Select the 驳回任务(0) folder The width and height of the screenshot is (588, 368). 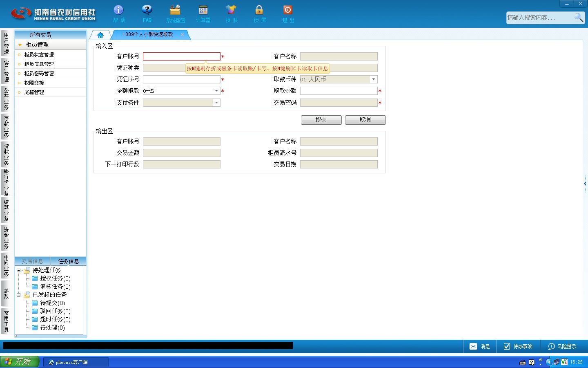51,311
